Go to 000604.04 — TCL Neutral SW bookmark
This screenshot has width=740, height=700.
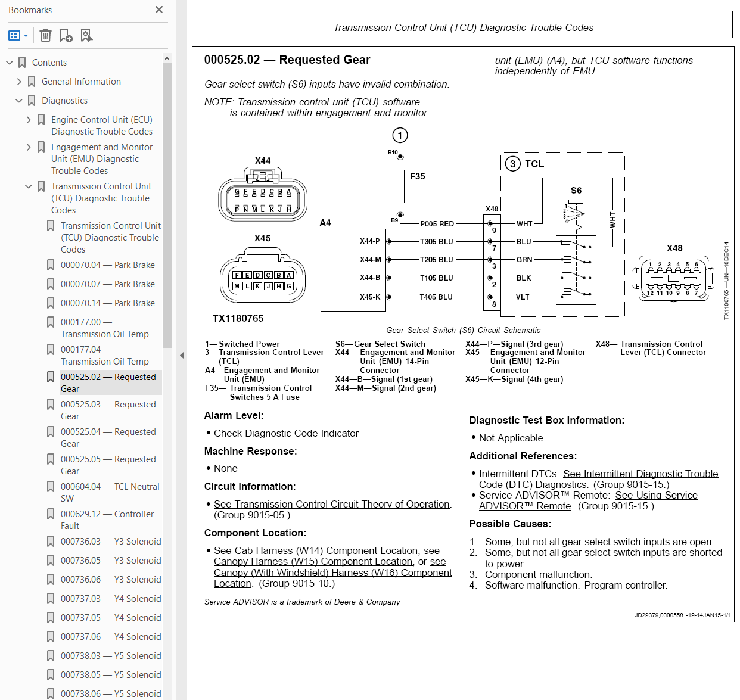[x=110, y=493]
